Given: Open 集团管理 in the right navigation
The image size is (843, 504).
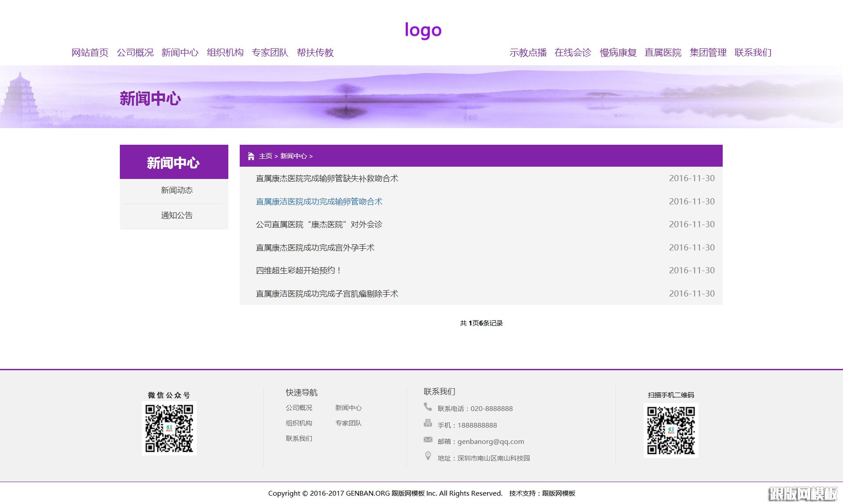Looking at the screenshot, I should pos(708,52).
